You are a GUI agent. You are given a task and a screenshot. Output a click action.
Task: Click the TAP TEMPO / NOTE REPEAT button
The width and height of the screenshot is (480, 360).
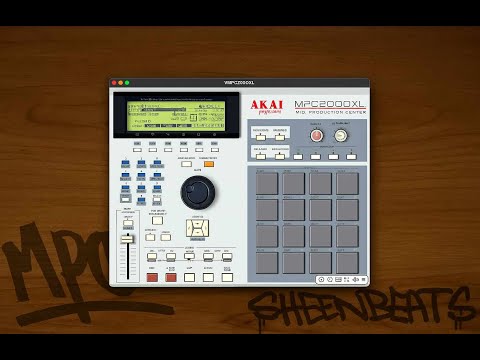(x=157, y=220)
